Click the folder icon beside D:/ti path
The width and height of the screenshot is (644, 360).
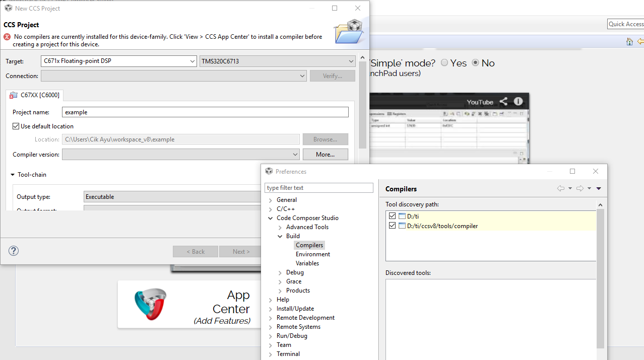coord(402,216)
